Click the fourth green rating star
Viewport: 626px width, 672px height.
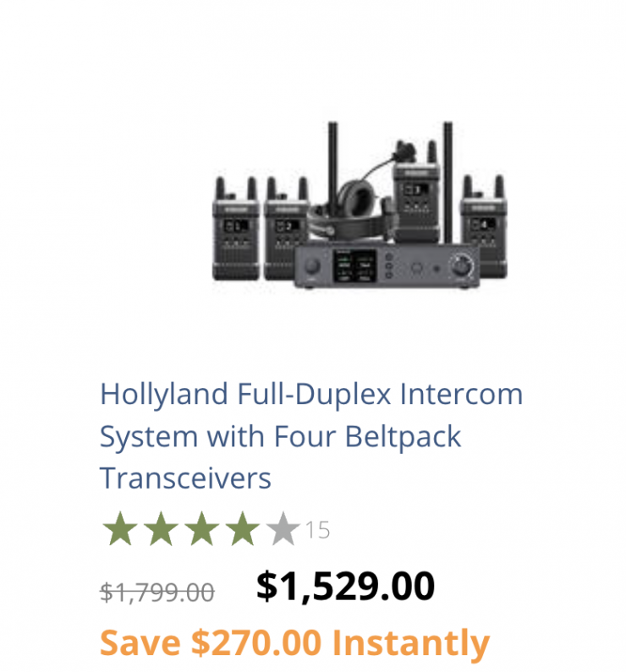pos(243,530)
